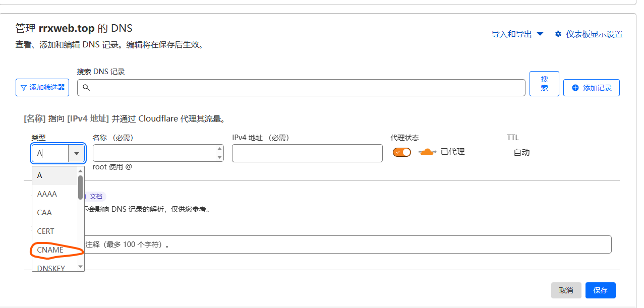The height and width of the screenshot is (308, 644).
Task: Pick CAA in the record type list
Action: point(44,213)
